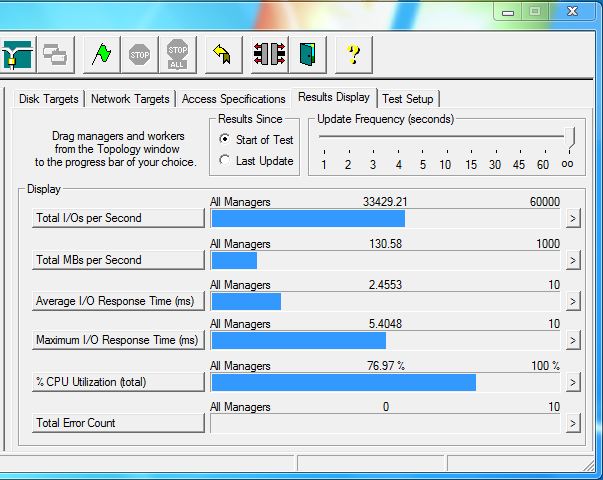Open help with the yellow question mark icon
The width and height of the screenshot is (603, 480).
(x=353, y=55)
